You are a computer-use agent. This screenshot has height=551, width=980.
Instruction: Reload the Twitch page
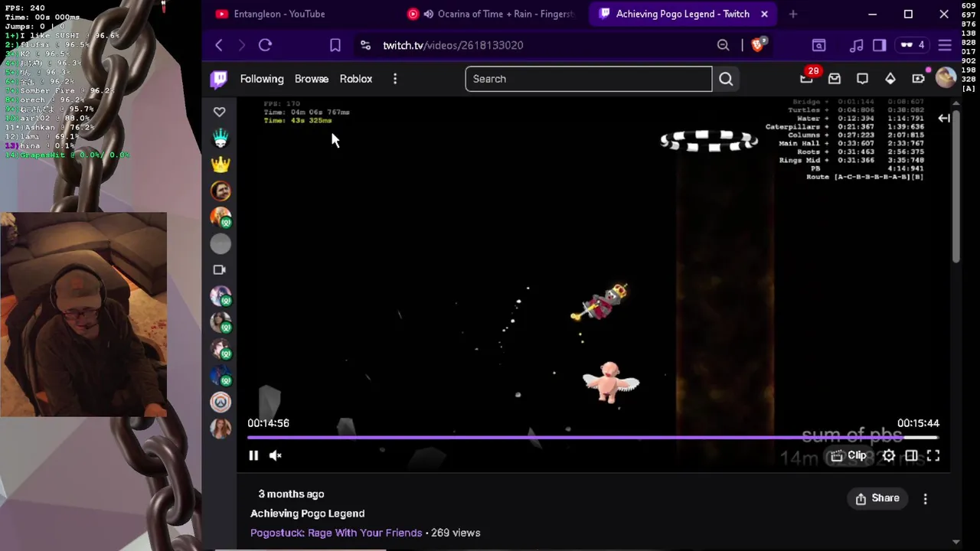point(265,45)
